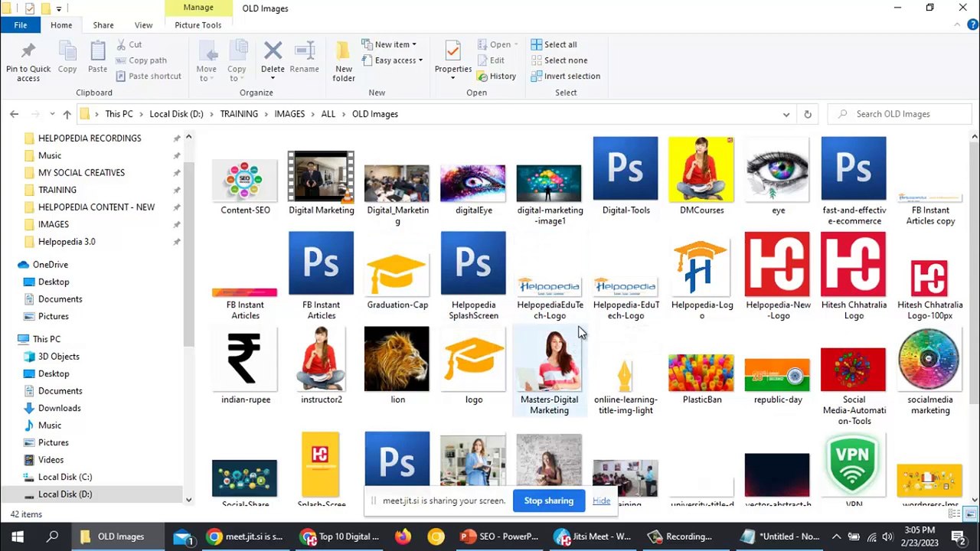Click navigation pane scroll down arrow
The image size is (980, 551).
188,500
